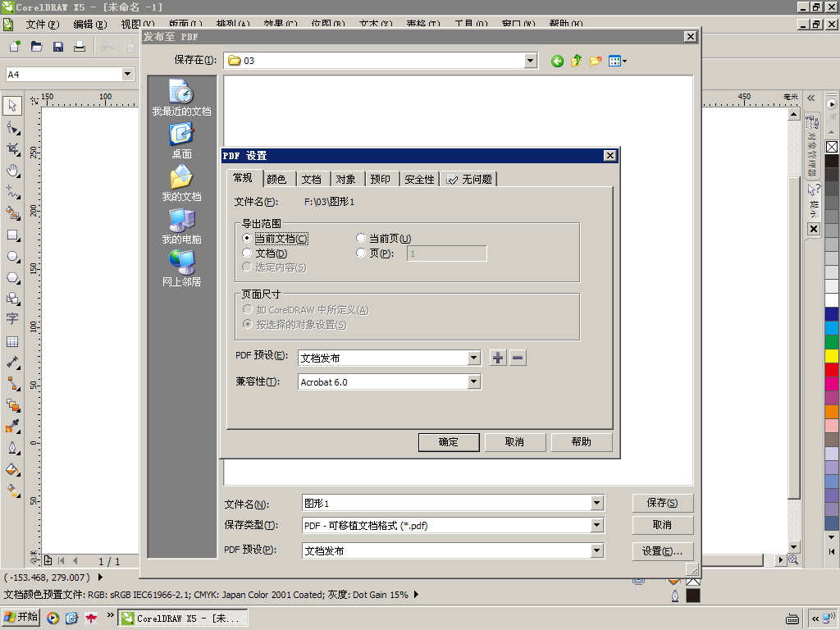The height and width of the screenshot is (630, 840).
Task: Pick the red color swatch in palette
Action: tap(832, 370)
